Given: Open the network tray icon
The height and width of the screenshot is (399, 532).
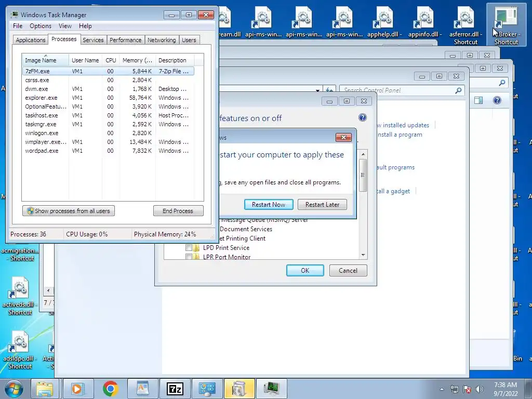Looking at the screenshot, I should (x=454, y=389).
